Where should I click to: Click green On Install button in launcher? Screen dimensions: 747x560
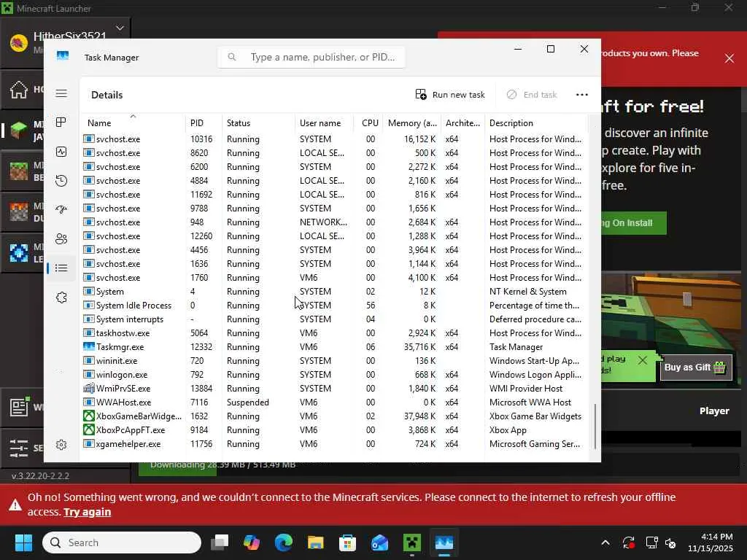pos(633,223)
